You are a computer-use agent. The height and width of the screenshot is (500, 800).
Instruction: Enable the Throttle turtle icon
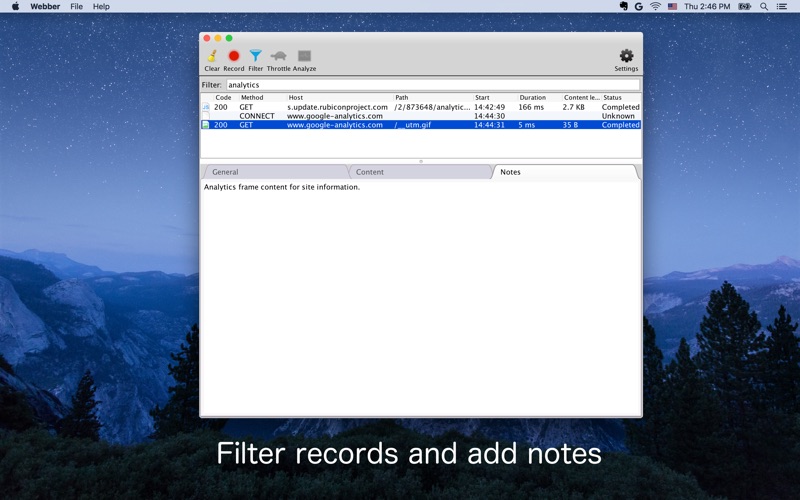(x=279, y=57)
